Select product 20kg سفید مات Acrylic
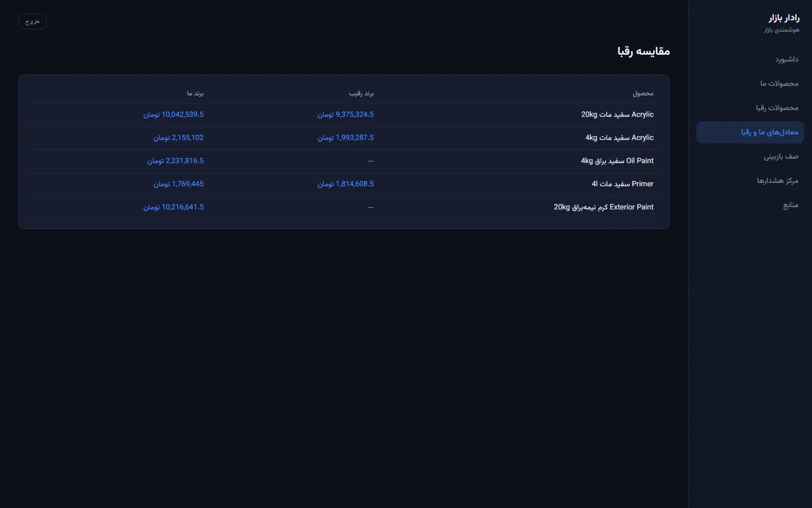 (x=617, y=115)
